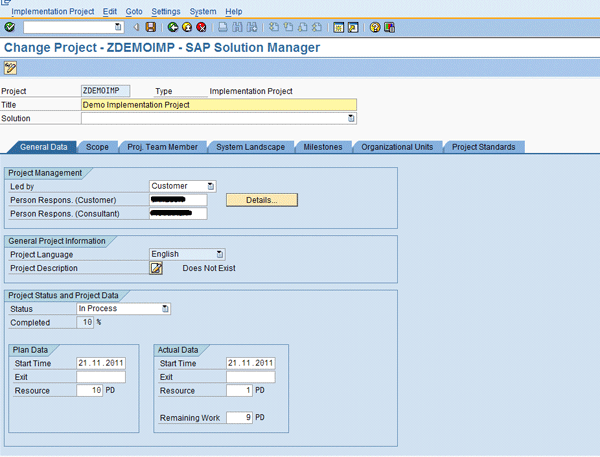600x457 pixels.
Task: Click the red Cancel icon in toolbar
Action: [x=201, y=27]
